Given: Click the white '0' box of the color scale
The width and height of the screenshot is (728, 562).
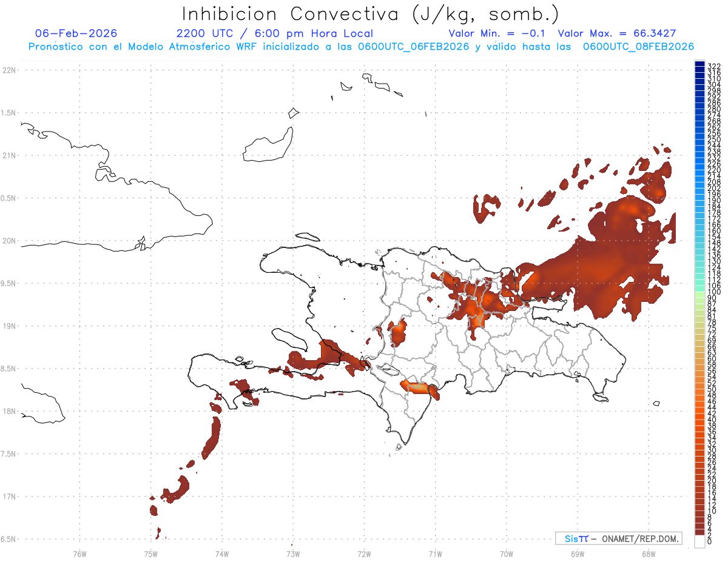Looking at the screenshot, I should [x=699, y=541].
